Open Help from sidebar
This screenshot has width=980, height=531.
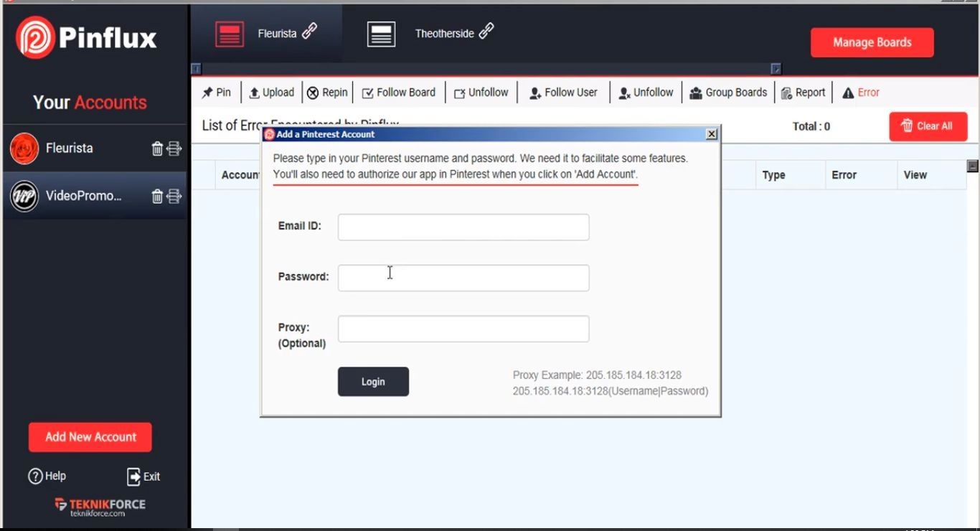point(47,476)
